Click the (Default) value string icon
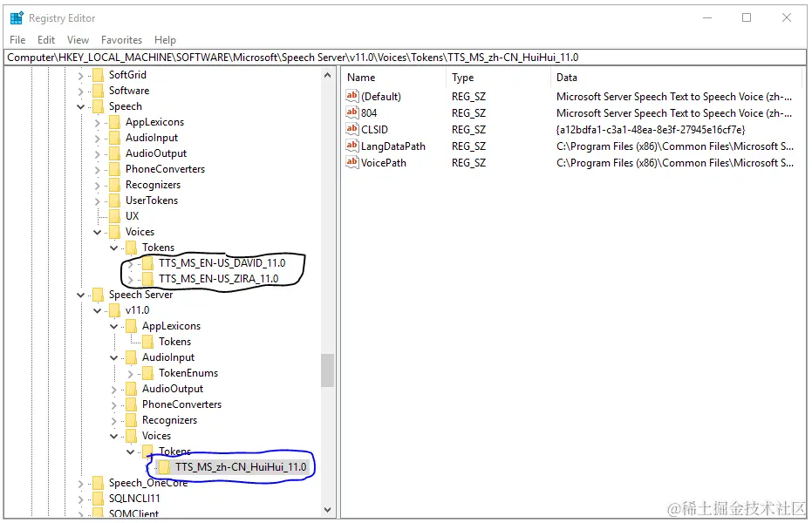 tap(352, 96)
